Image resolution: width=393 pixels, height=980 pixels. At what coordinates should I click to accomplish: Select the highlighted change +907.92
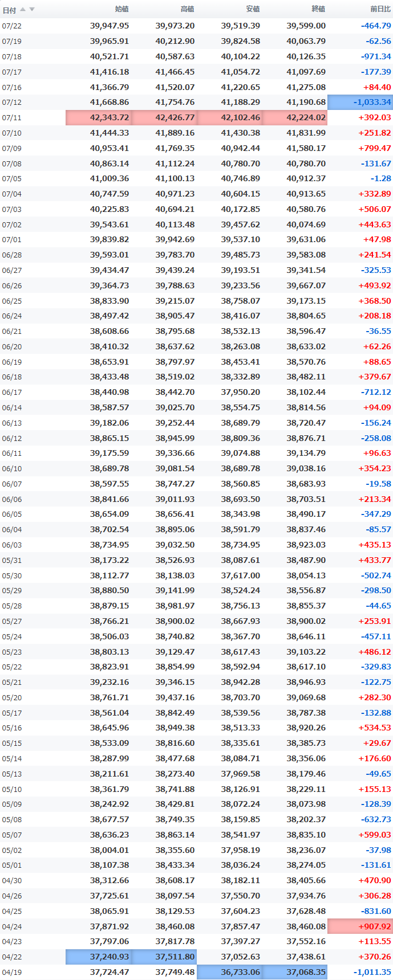tap(360, 926)
